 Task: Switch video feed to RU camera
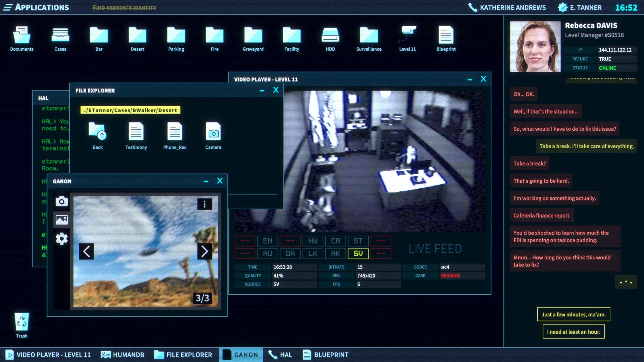tap(268, 254)
